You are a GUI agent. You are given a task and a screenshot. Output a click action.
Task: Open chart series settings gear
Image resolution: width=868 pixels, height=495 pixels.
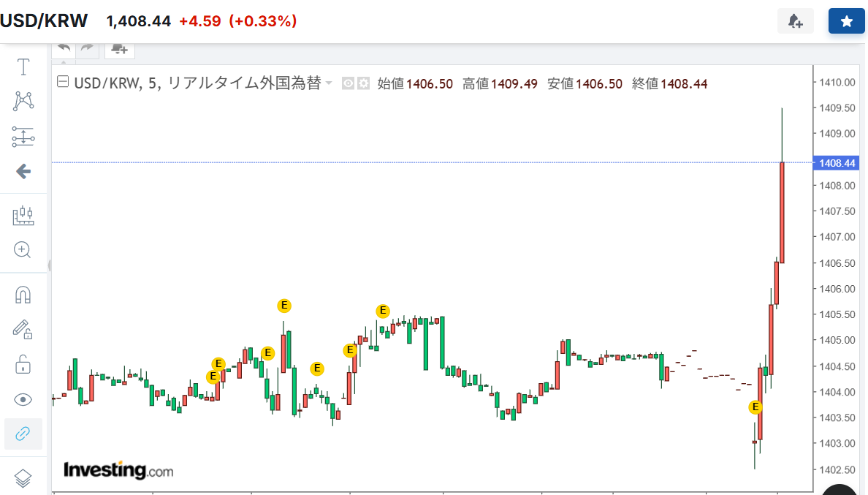363,83
